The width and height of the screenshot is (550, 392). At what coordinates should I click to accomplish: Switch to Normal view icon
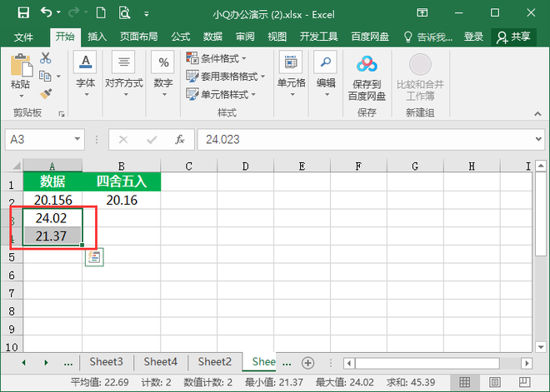click(464, 382)
